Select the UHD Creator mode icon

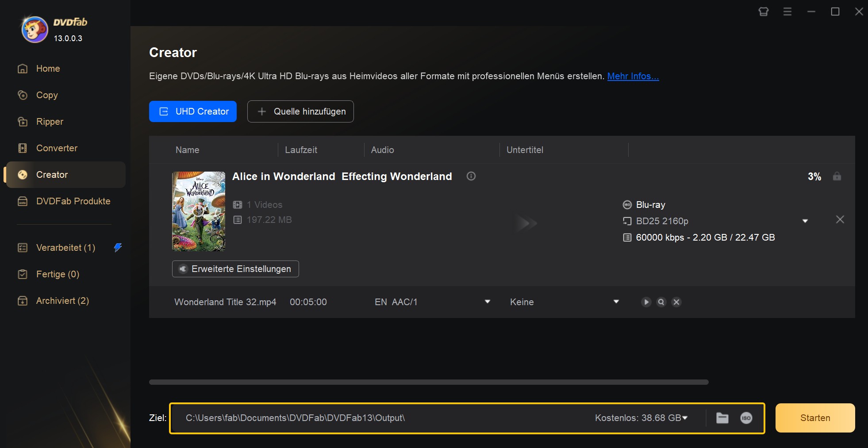[164, 111]
